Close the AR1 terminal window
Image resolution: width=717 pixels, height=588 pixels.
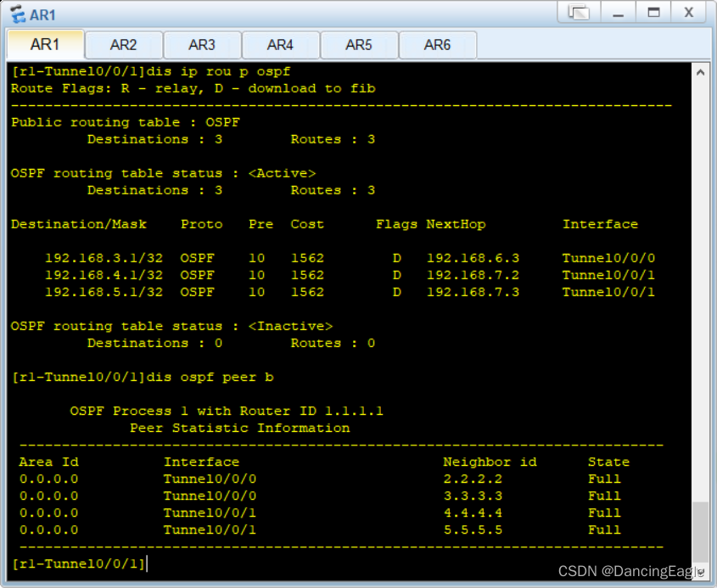click(x=689, y=12)
